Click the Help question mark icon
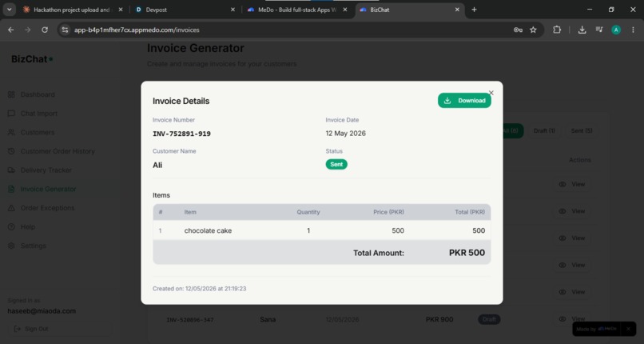Viewport: 644px width, 344px height. [x=11, y=227]
